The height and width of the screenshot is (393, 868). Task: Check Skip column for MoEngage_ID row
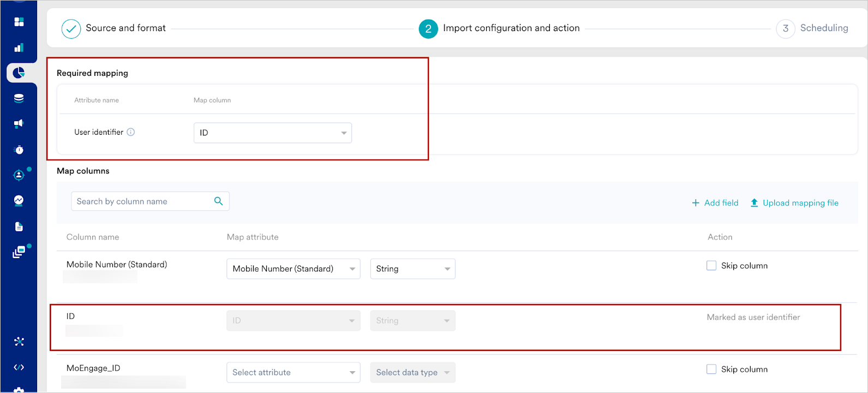click(x=711, y=370)
